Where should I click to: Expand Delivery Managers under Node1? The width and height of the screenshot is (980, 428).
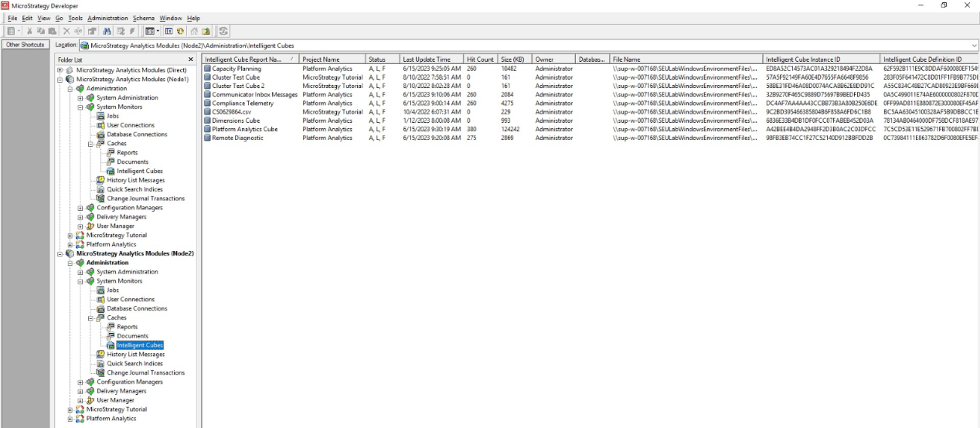(81, 217)
